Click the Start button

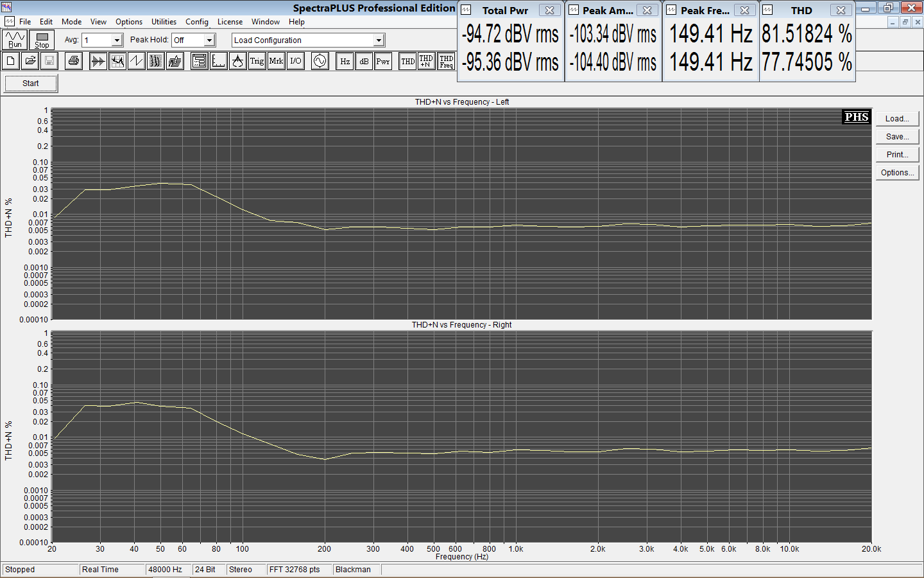pos(31,83)
